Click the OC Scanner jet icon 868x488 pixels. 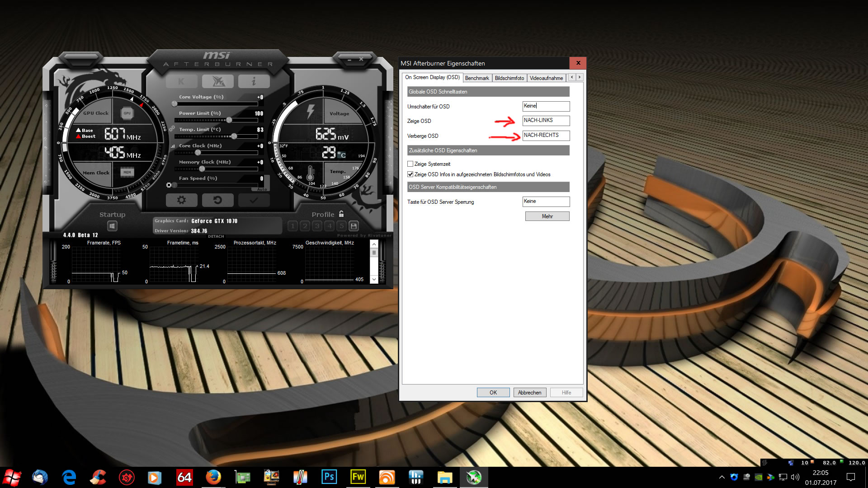coord(217,81)
